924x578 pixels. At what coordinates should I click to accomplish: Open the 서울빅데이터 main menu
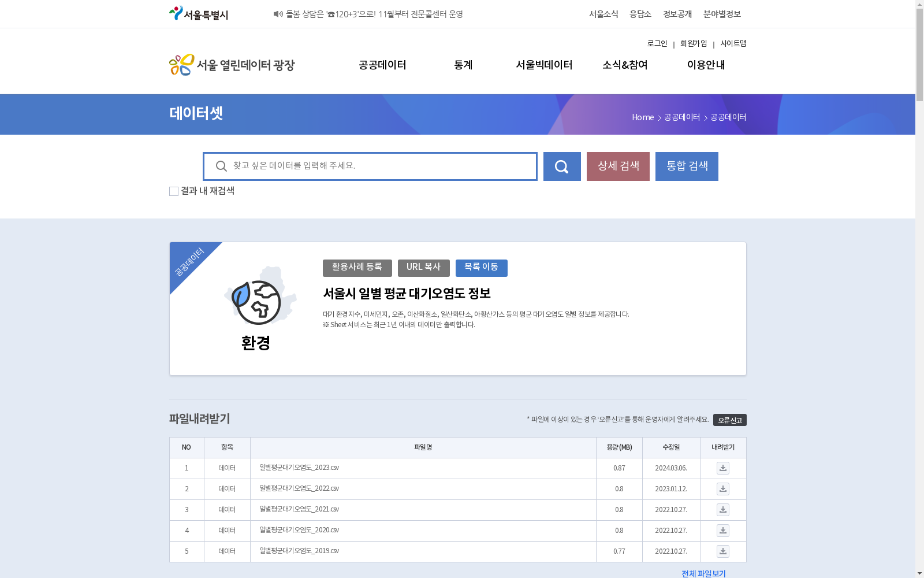(x=544, y=65)
